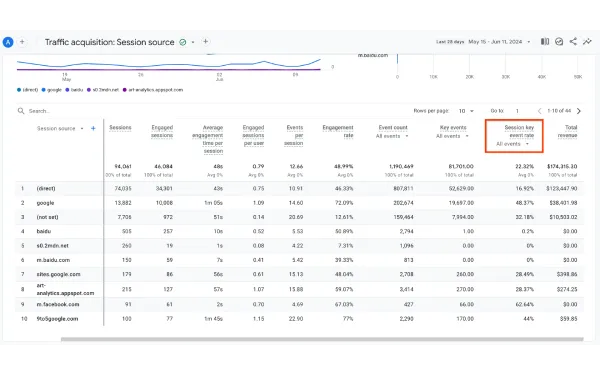
Task: Toggle the (direct) legend item
Action: (27, 90)
